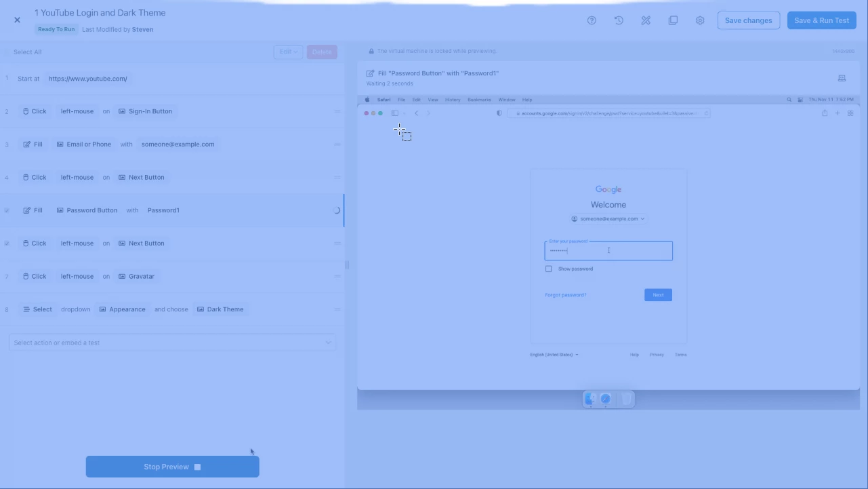868x489 pixels.
Task: Click Save & Run Test button
Action: (821, 20)
